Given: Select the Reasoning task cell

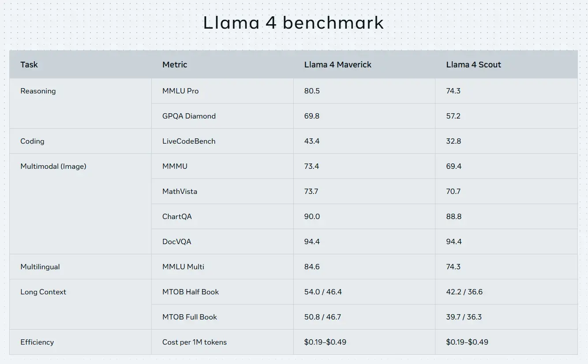Looking at the screenshot, I should (81, 104).
